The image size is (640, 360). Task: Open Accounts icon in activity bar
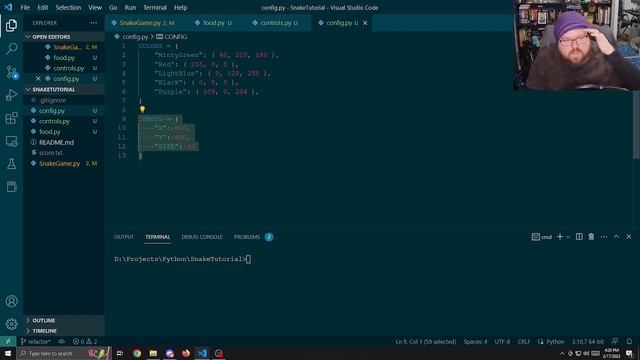click(11, 301)
